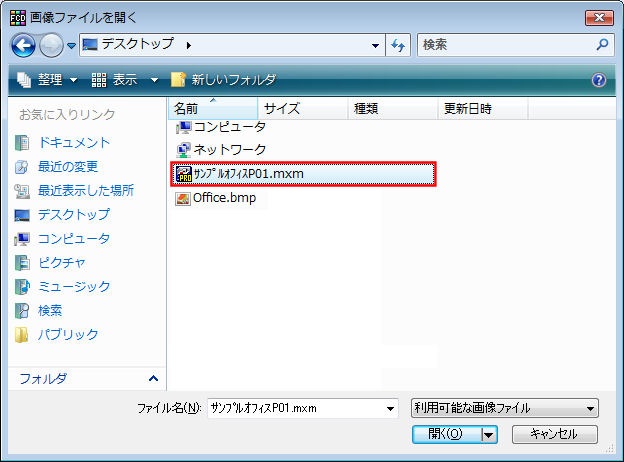Click the back navigation arrow button
Viewport: 624px width, 462px height.
(23, 45)
